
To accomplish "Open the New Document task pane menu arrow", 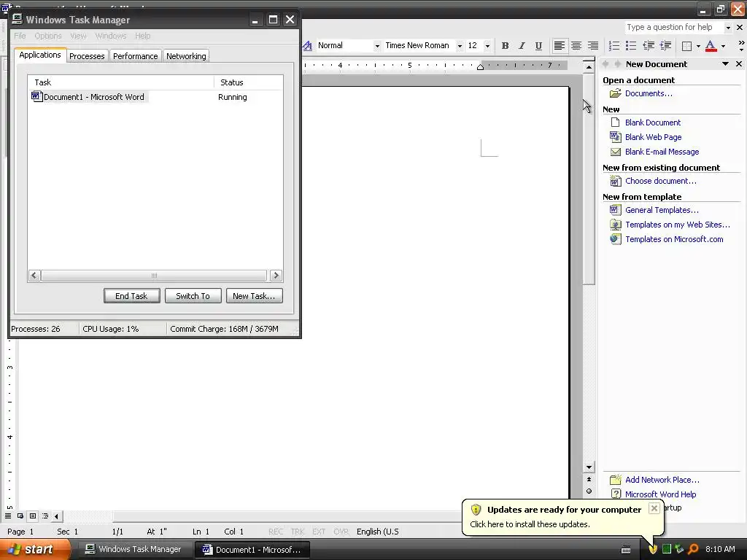I will point(725,64).
